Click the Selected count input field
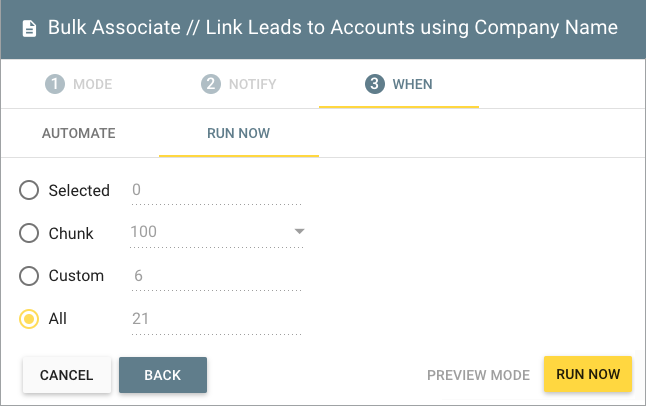The height and width of the screenshot is (406, 646). [x=215, y=190]
